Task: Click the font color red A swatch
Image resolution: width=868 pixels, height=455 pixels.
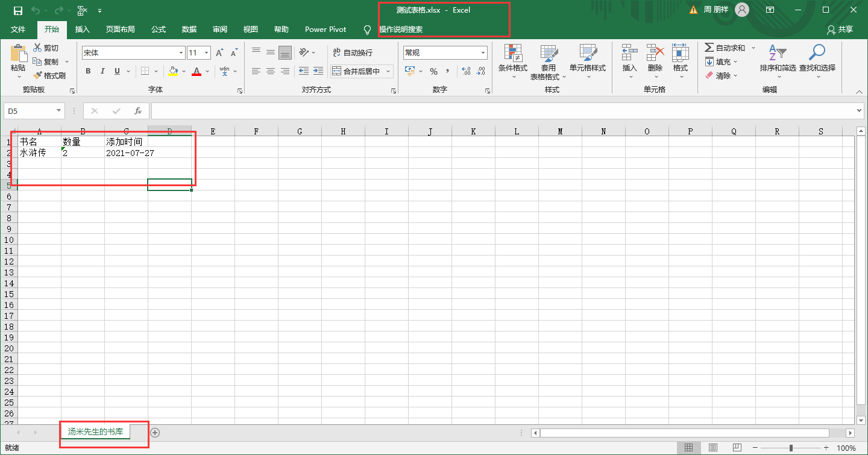Action: (197, 71)
